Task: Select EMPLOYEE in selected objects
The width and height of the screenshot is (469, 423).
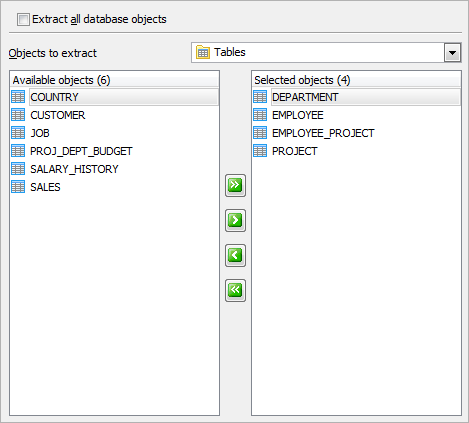Action: point(298,115)
